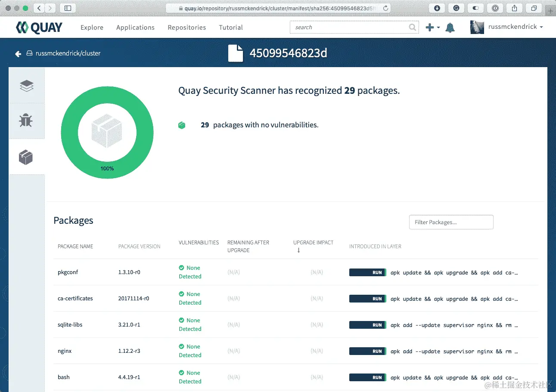Click the RUN badge in bash row
The width and height of the screenshot is (556, 392).
[x=368, y=377]
